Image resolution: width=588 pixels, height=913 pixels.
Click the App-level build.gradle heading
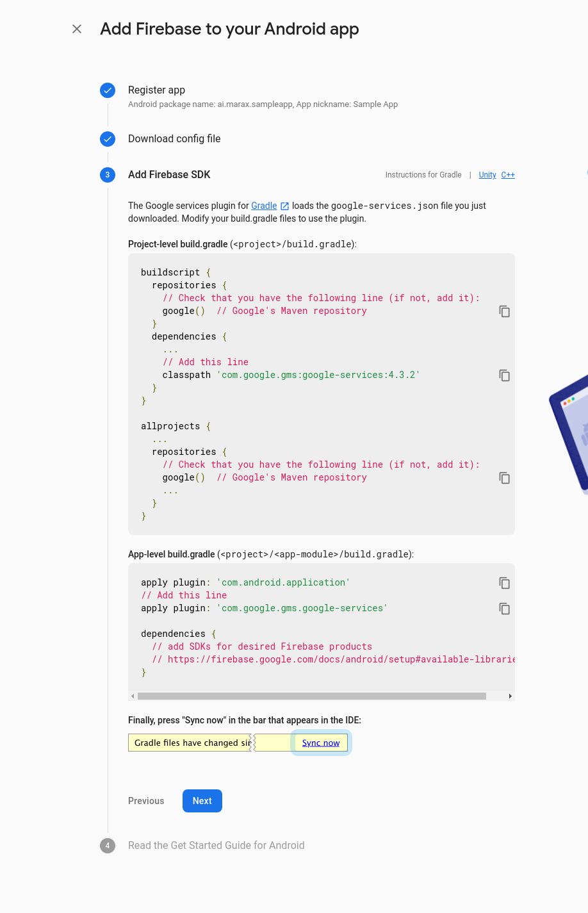pos(271,554)
